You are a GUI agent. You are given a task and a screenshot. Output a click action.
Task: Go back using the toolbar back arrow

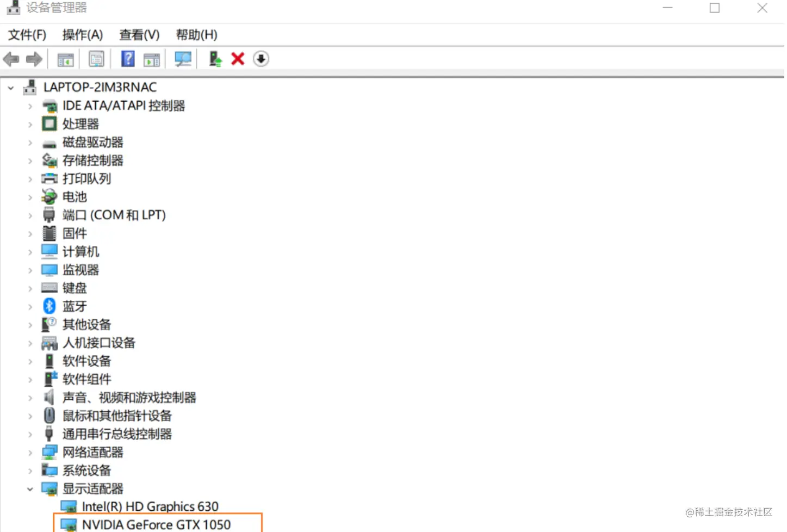(x=11, y=59)
